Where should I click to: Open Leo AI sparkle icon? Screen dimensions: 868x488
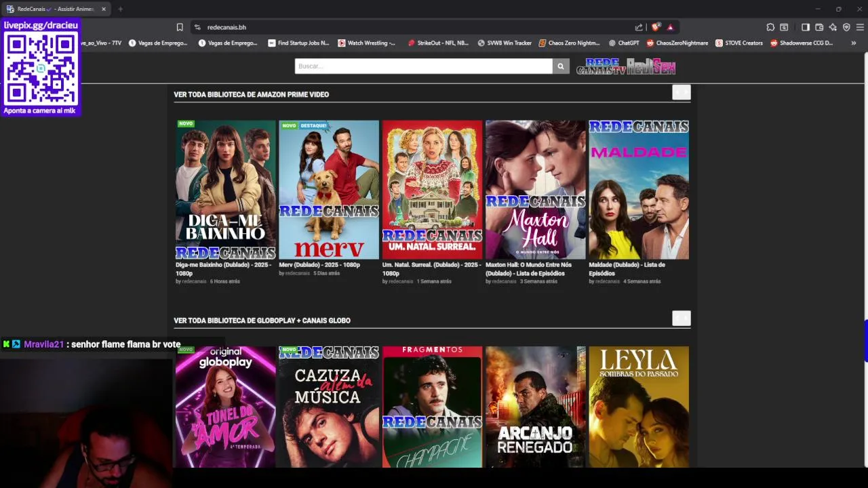point(833,27)
